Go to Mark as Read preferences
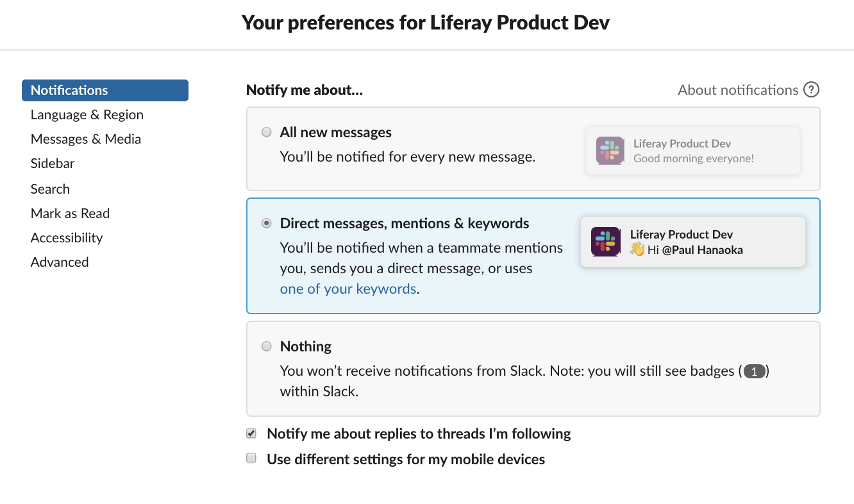This screenshot has width=854, height=504. pos(70,214)
